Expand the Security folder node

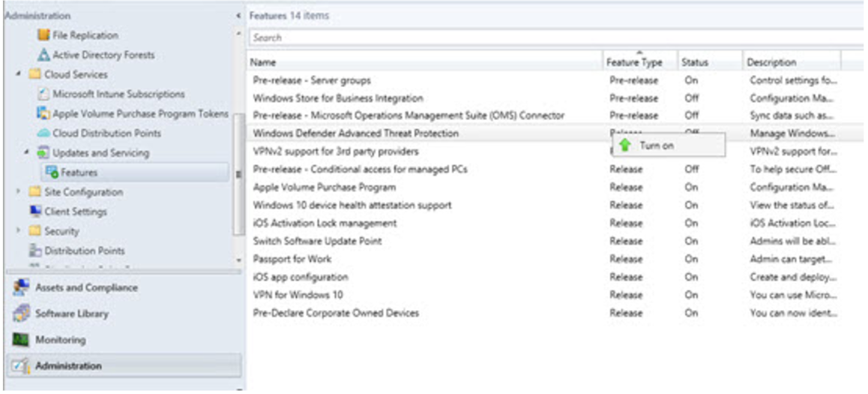[17, 231]
